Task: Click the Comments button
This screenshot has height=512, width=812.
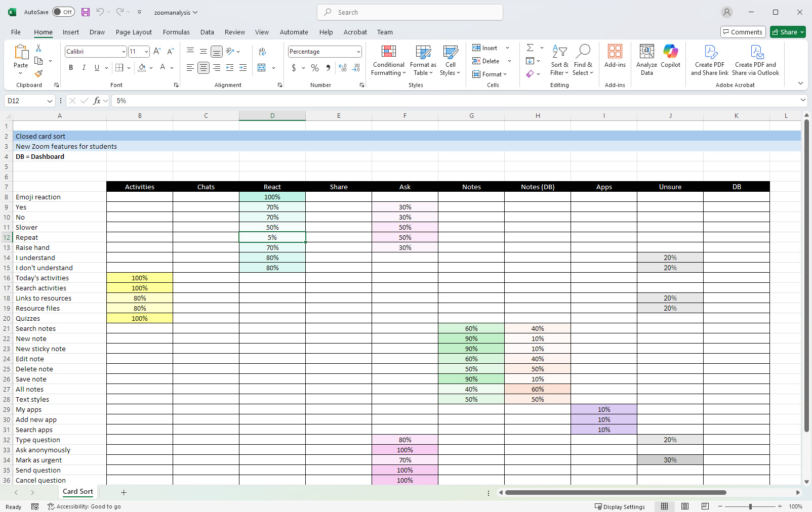Action: [743, 32]
